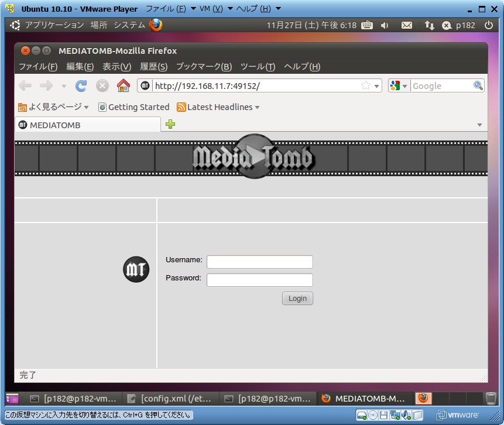The height and width of the screenshot is (425, 504).
Task: Open the network connection arrows indicator
Action: (430, 25)
